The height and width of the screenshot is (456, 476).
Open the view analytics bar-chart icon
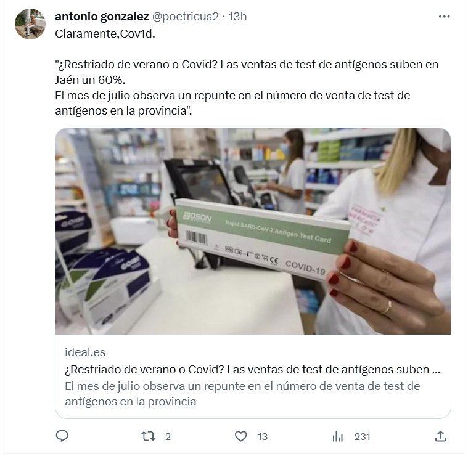point(337,436)
